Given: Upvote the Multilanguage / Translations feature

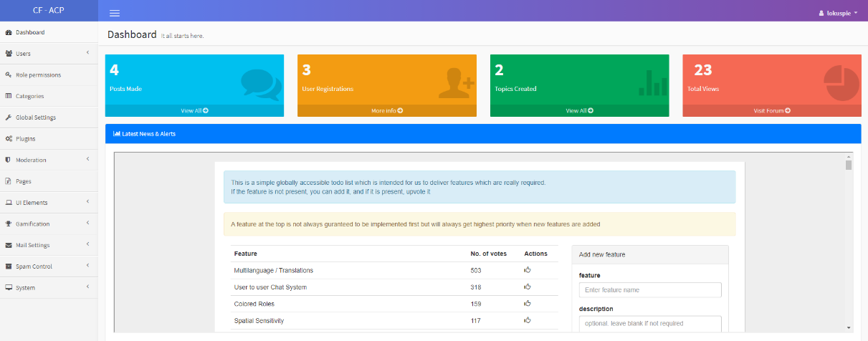Looking at the screenshot, I should pos(528,270).
